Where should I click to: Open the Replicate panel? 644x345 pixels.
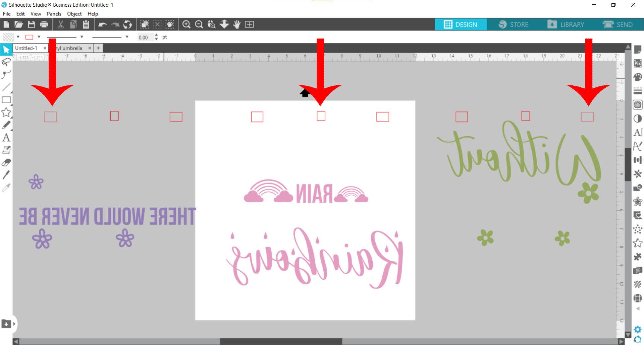tap(638, 188)
